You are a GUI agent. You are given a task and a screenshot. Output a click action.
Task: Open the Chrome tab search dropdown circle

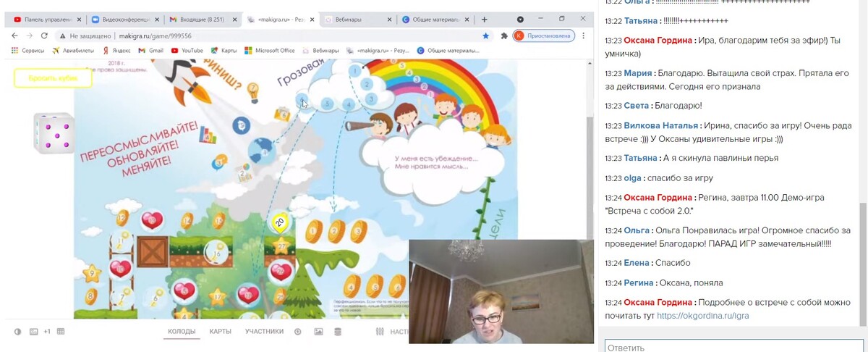tap(520, 19)
